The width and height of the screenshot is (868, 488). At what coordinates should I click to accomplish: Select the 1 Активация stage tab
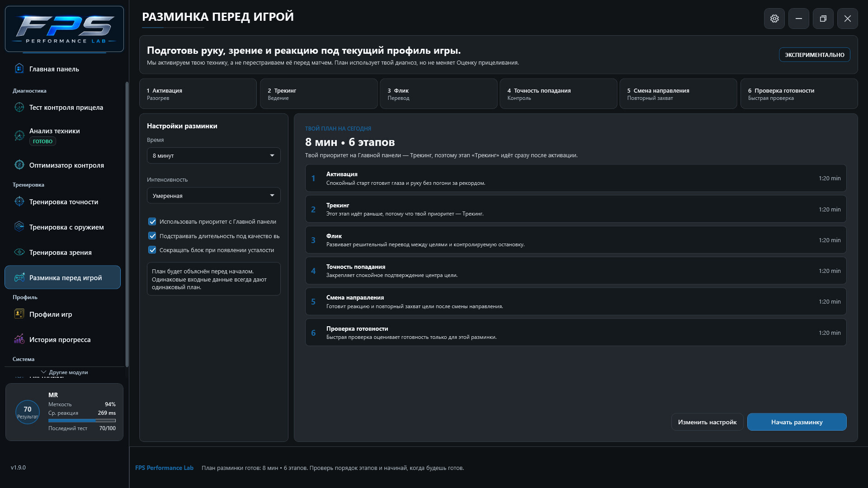[198, 94]
